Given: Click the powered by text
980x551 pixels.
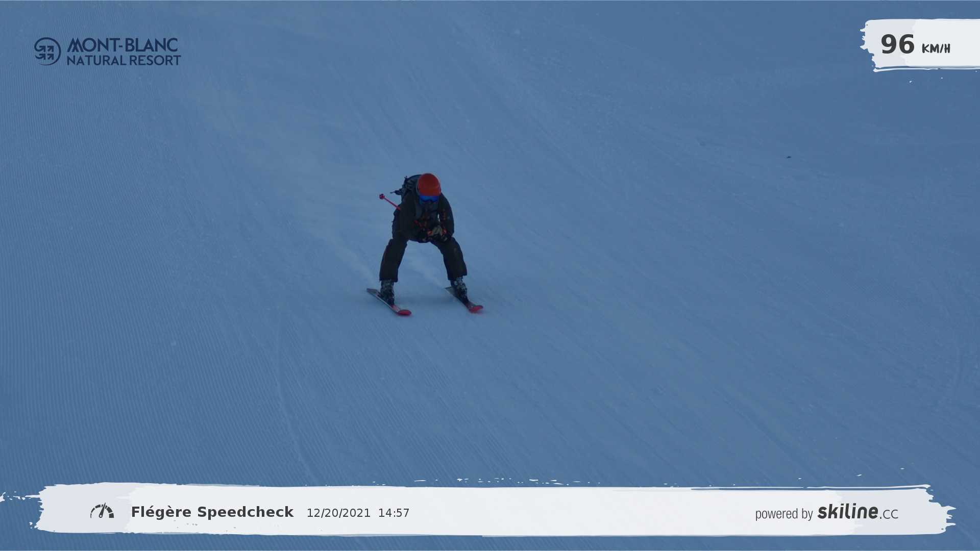Looking at the screenshot, I should tap(783, 514).
